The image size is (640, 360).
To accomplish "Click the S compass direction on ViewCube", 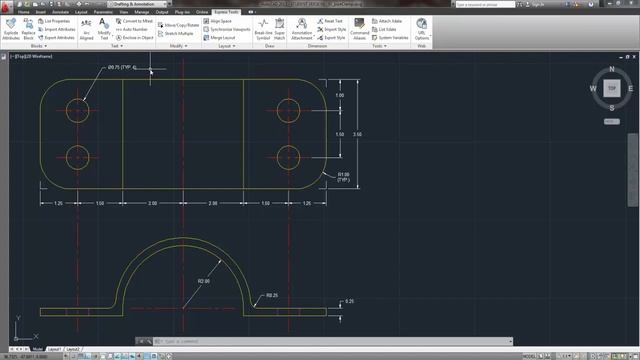I will [x=612, y=108].
